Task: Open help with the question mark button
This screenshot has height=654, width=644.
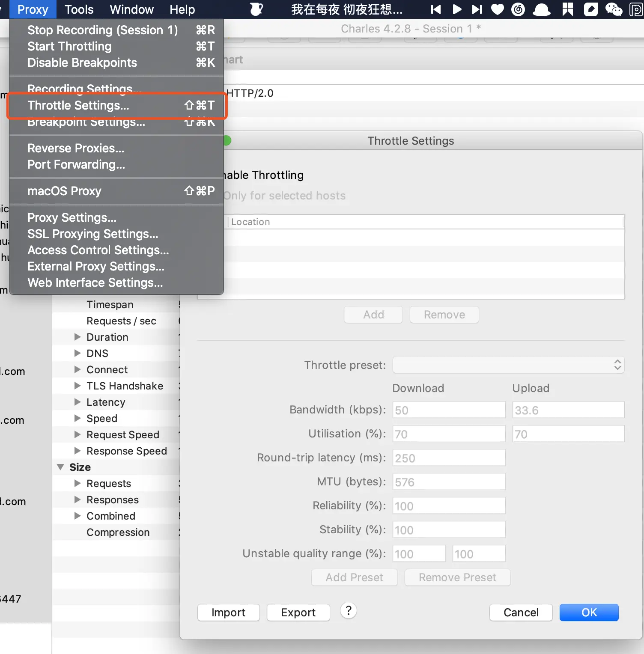Action: click(349, 611)
